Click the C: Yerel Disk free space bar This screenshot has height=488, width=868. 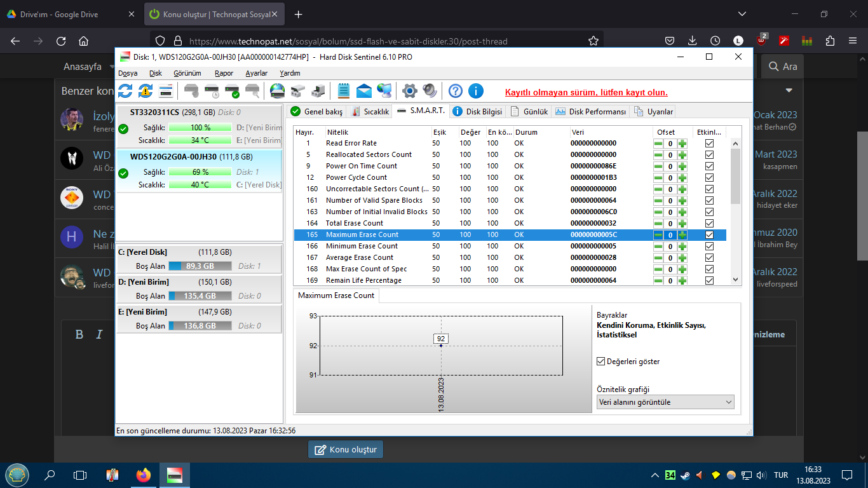point(200,266)
